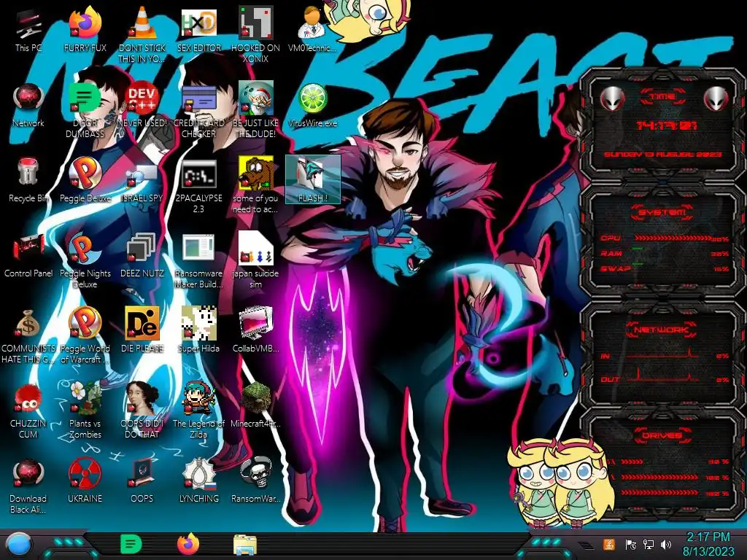Launch the Minecraft4Fr... grass block icon

click(255, 405)
